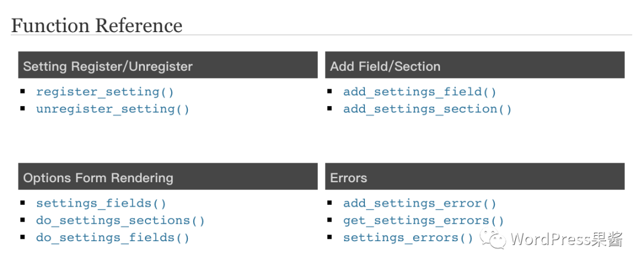Click the Function Reference heading
644x268 pixels.
point(97,25)
